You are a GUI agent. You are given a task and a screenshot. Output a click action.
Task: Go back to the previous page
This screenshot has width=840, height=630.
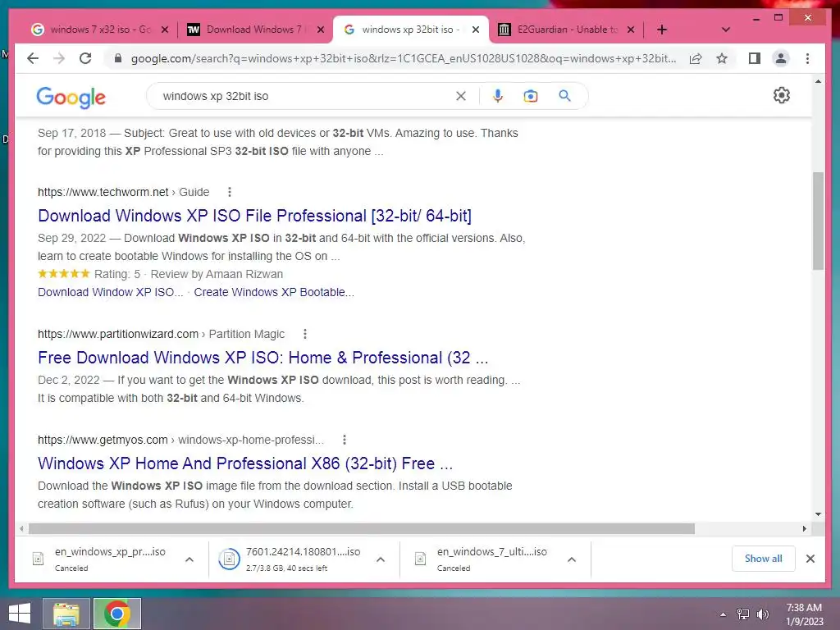tap(33, 58)
